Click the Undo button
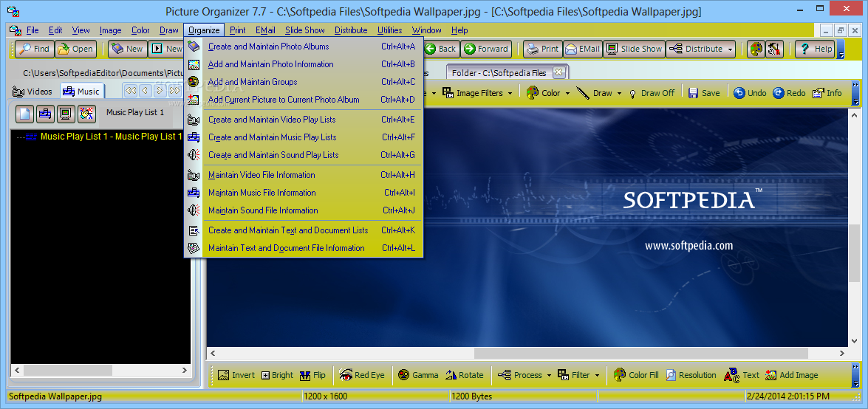Viewport: 868px width, 409px height. [750, 93]
